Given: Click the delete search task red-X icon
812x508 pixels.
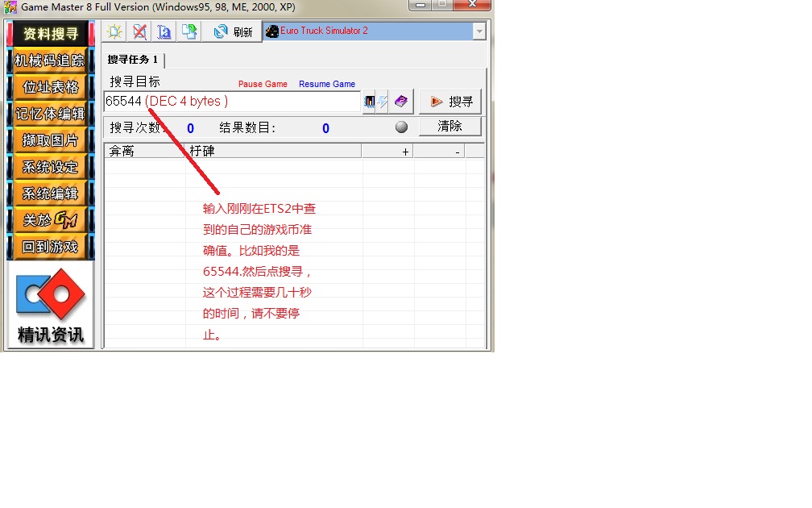Looking at the screenshot, I should click(139, 31).
